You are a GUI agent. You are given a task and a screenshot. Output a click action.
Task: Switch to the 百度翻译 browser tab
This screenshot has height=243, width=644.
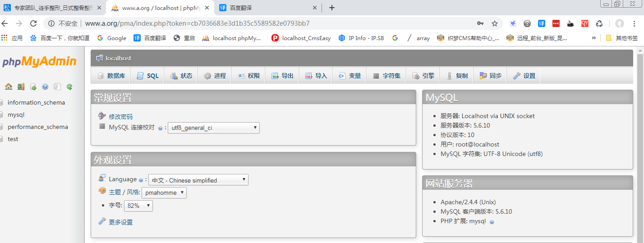(268, 8)
